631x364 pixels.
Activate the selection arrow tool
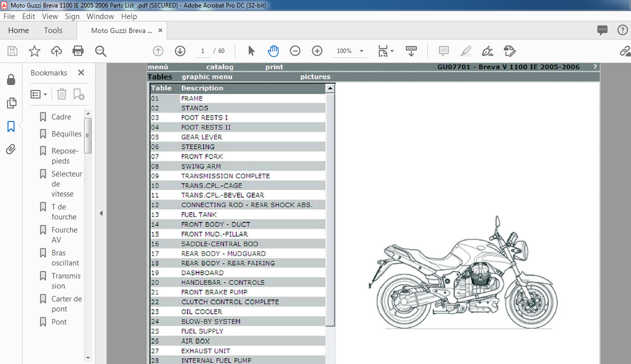[x=251, y=51]
